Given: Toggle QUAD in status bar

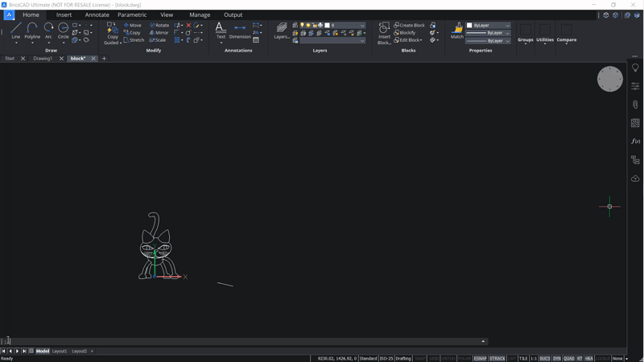Looking at the screenshot, I should tap(569, 358).
